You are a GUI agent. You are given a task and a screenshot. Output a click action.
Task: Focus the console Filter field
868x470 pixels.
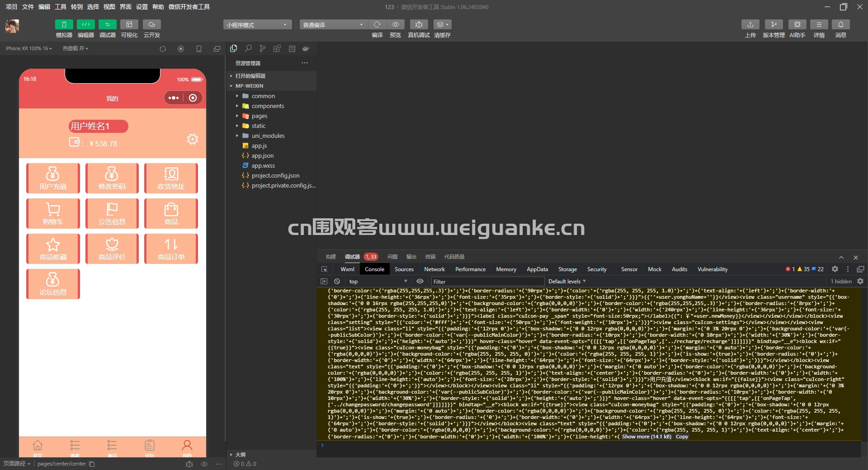pos(487,282)
